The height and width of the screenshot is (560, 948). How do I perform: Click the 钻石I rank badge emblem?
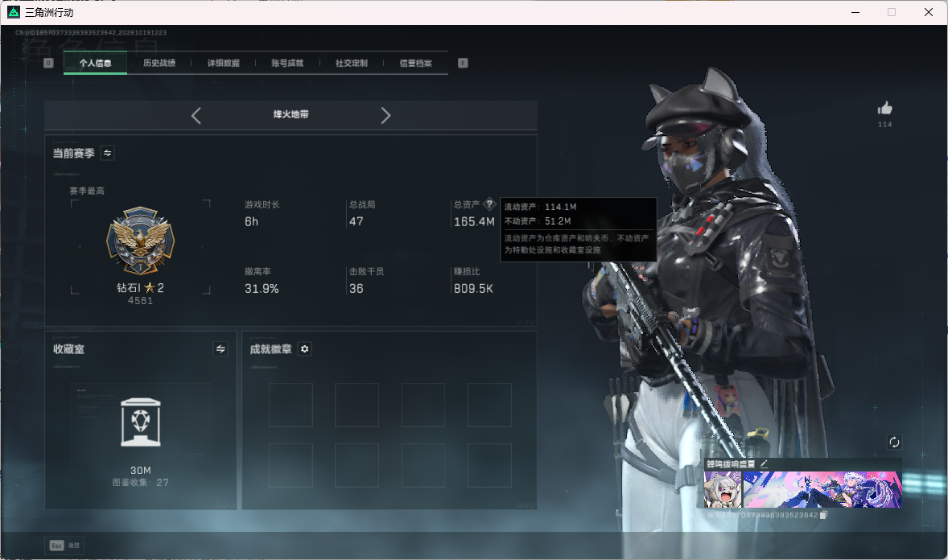click(x=140, y=241)
